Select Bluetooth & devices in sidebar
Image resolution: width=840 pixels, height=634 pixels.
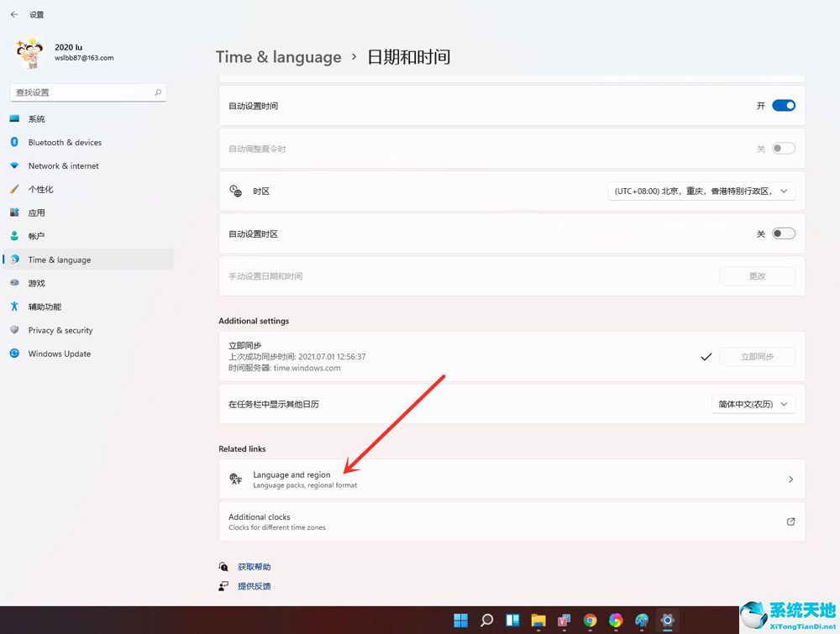(65, 142)
